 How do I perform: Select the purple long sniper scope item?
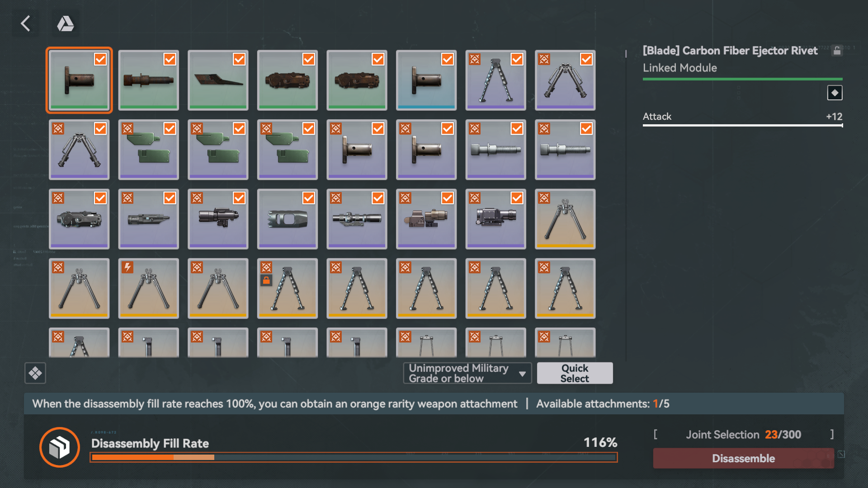(x=357, y=219)
